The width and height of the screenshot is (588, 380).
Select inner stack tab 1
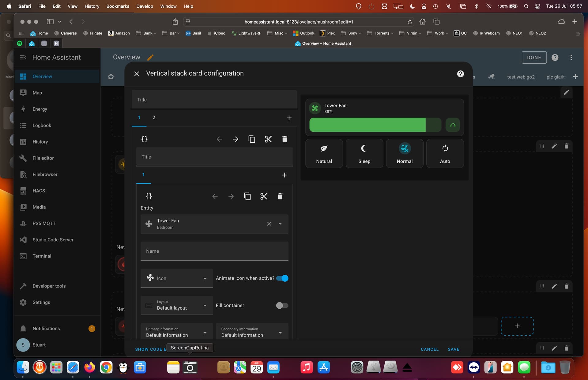pyautogui.click(x=143, y=175)
